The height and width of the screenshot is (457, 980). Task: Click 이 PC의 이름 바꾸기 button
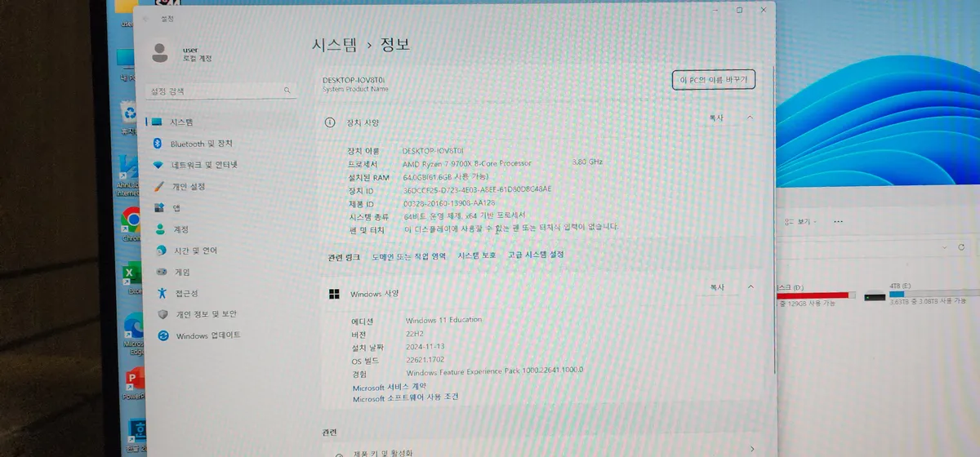pos(714,79)
